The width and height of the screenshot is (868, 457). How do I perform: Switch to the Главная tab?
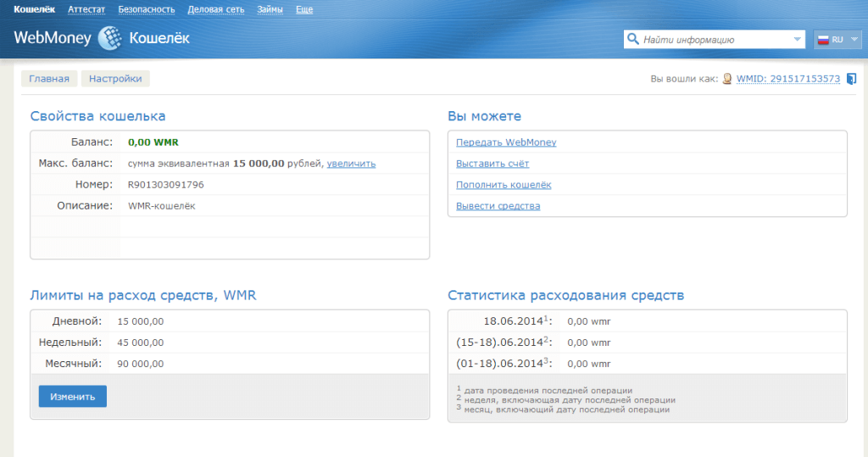point(49,79)
